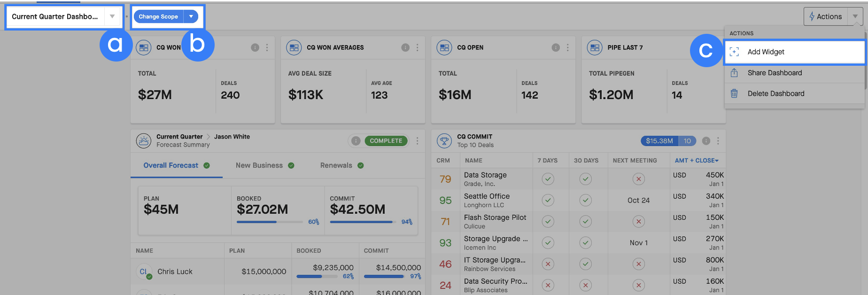Select the Overall Forecast tab
868x295 pixels.
[x=177, y=165]
